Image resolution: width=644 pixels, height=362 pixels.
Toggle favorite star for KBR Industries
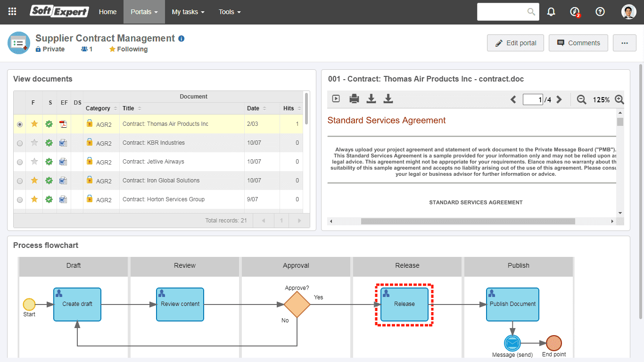coord(34,143)
